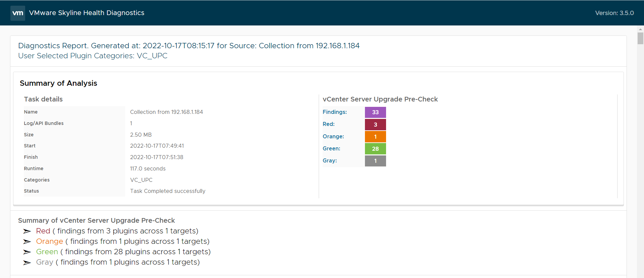
Task: Expand the Gray findings arrow
Action: coord(27,263)
